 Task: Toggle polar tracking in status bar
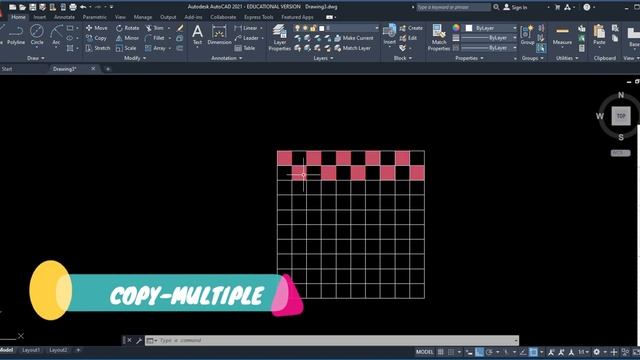489,352
